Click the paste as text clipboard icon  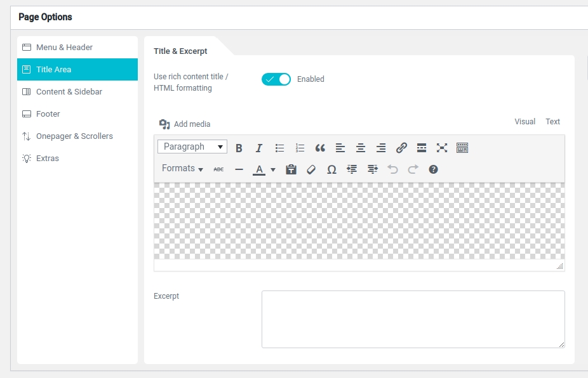pyautogui.click(x=291, y=169)
